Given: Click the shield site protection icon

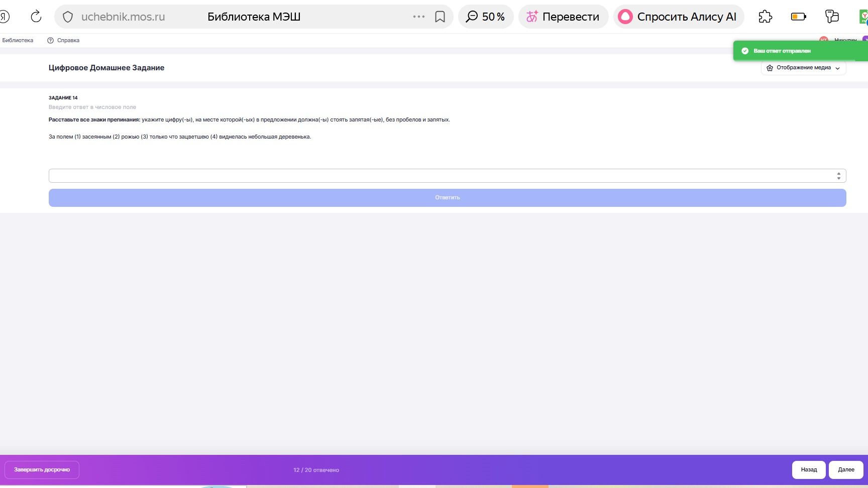Looking at the screenshot, I should pos(68,17).
